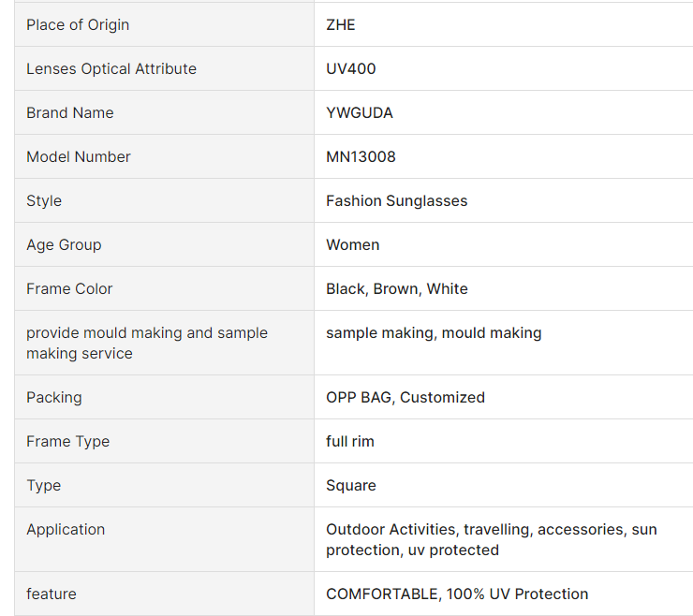The image size is (693, 616).
Task: Select the "OPP BAG, Customized" value
Action: pos(405,397)
